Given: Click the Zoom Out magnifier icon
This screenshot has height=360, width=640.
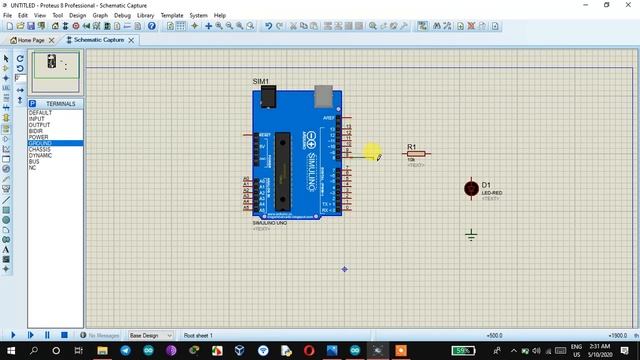Looking at the screenshot, I should 229,26.
